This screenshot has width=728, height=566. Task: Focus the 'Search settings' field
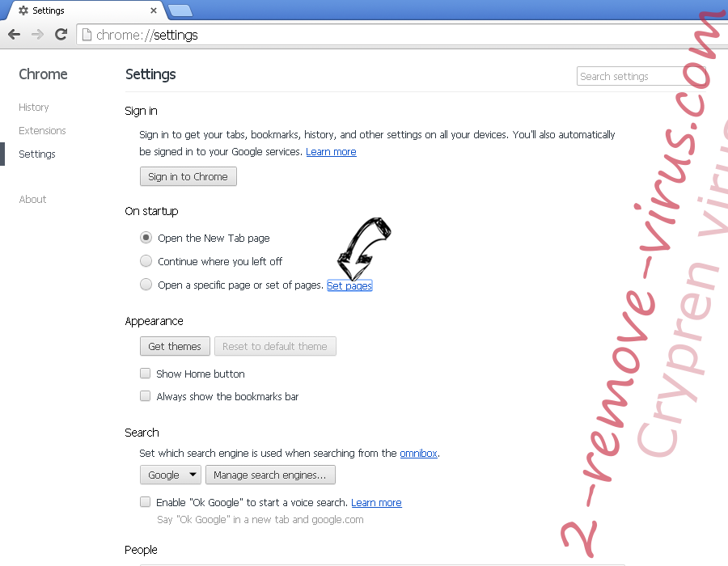click(x=641, y=76)
